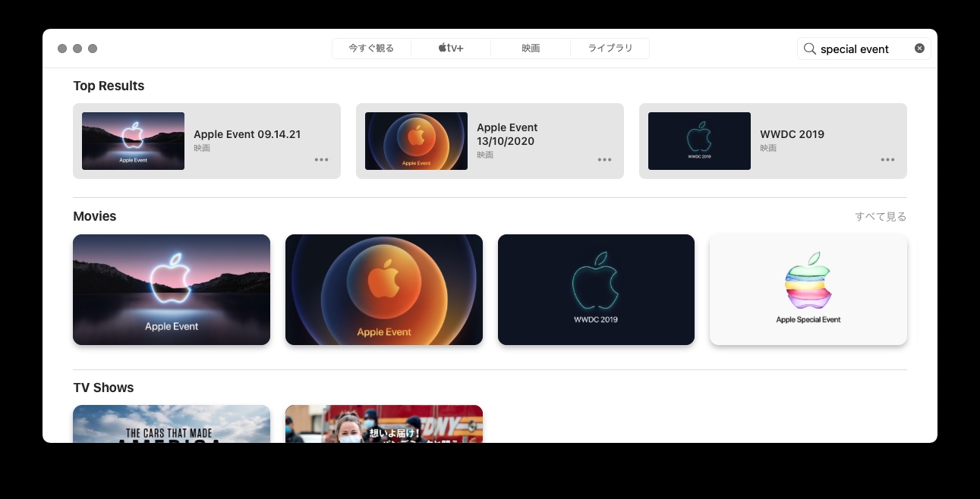This screenshot has width=980, height=499.
Task: Open the 今すぐ観る tab
Action: point(371,49)
